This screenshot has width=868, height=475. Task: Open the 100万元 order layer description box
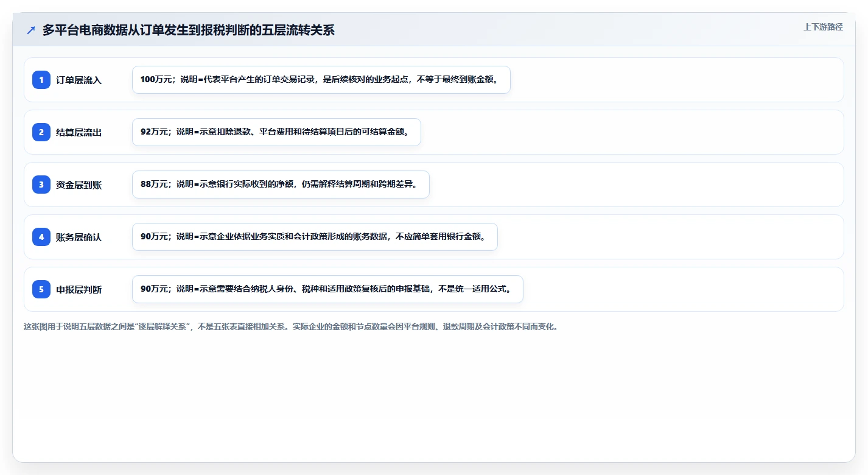click(321, 80)
